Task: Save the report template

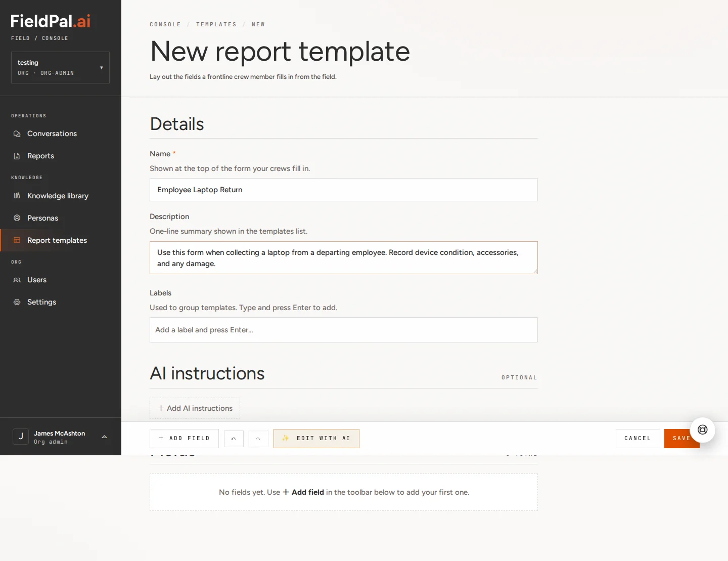Action: (681, 439)
